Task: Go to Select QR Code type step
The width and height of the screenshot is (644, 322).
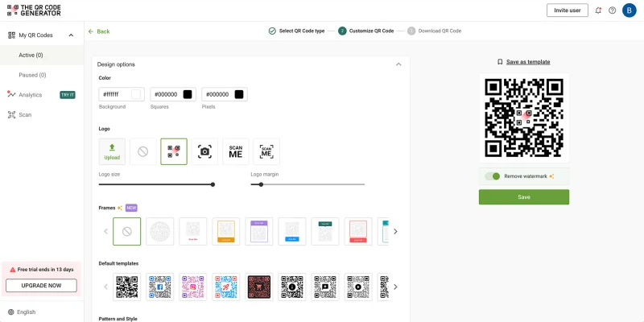Action: pyautogui.click(x=296, y=31)
